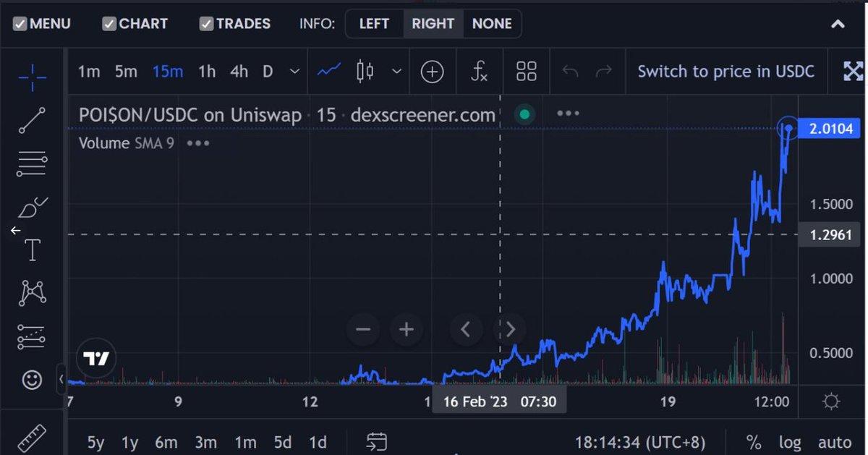Open Volume SMA 9 more options
868x455 pixels.
pos(198,143)
